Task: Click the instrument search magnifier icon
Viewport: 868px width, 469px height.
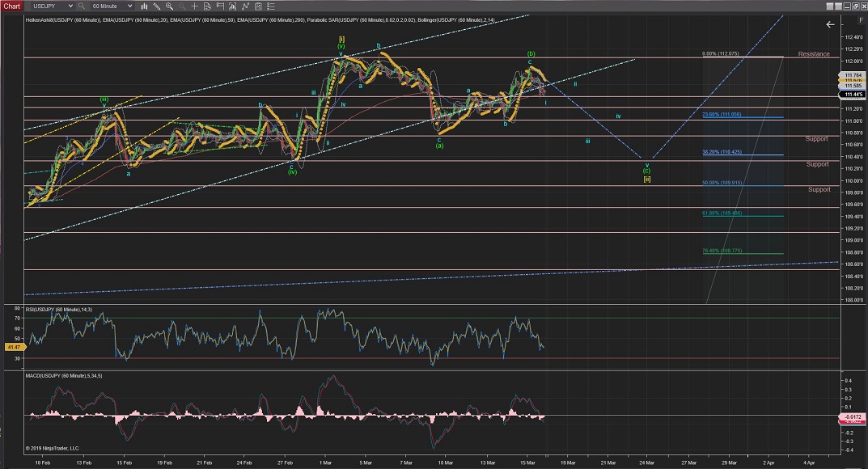Action: click(82, 6)
